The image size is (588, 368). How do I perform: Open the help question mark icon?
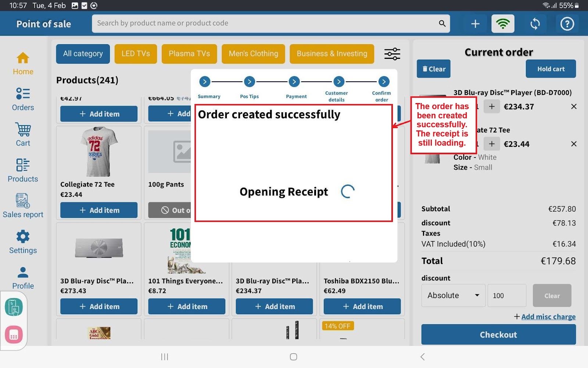pos(567,24)
